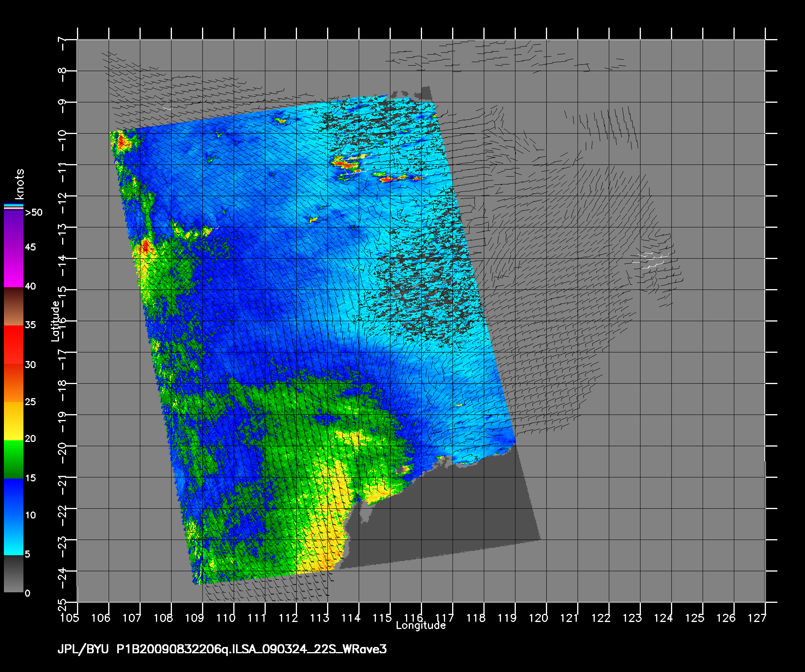The height and width of the screenshot is (672, 805).
Task: Click longitude tick label '109'
Action: (195, 618)
